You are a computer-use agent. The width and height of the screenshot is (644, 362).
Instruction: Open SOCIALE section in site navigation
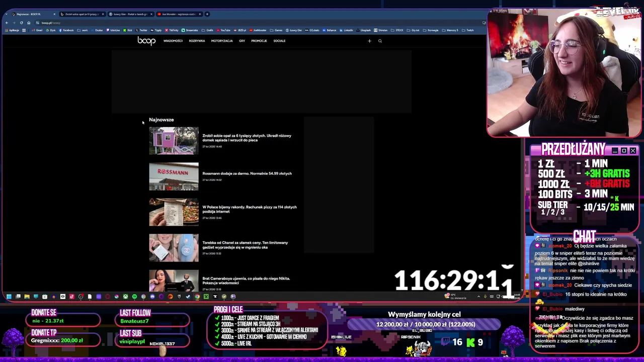click(x=279, y=41)
